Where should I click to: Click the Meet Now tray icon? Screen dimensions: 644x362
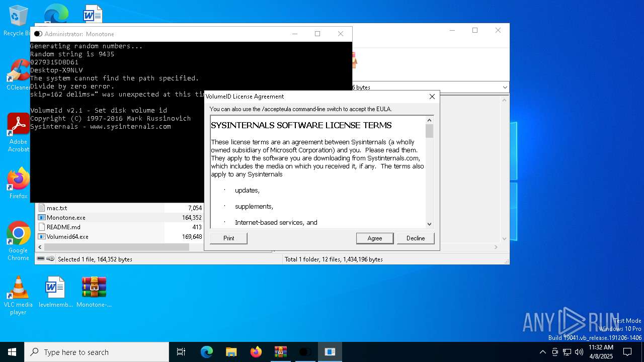coord(555,352)
